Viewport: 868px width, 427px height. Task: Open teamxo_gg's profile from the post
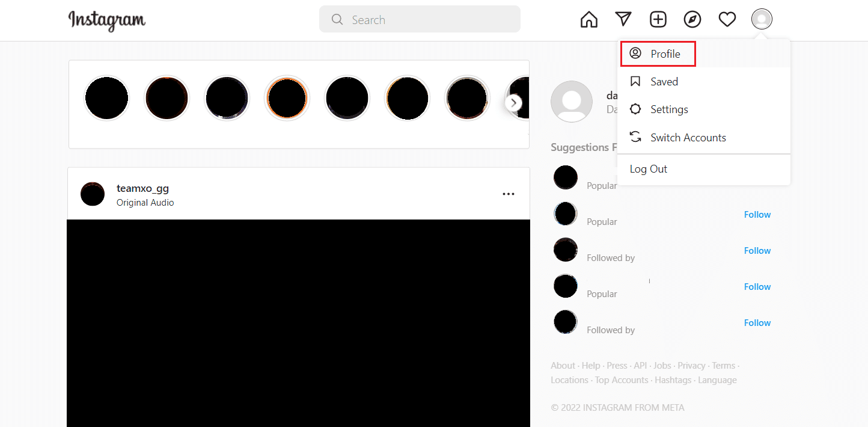[x=142, y=188]
